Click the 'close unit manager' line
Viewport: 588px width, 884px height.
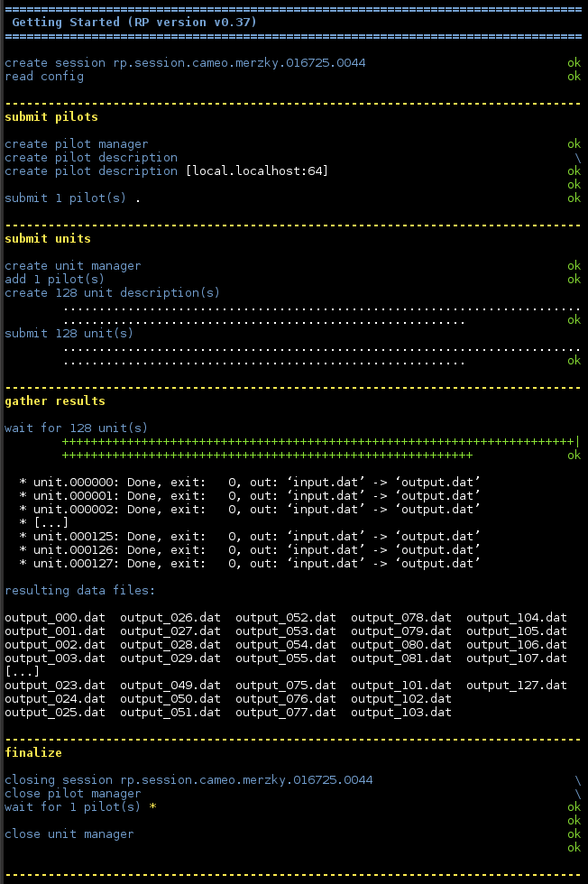[x=69, y=833]
